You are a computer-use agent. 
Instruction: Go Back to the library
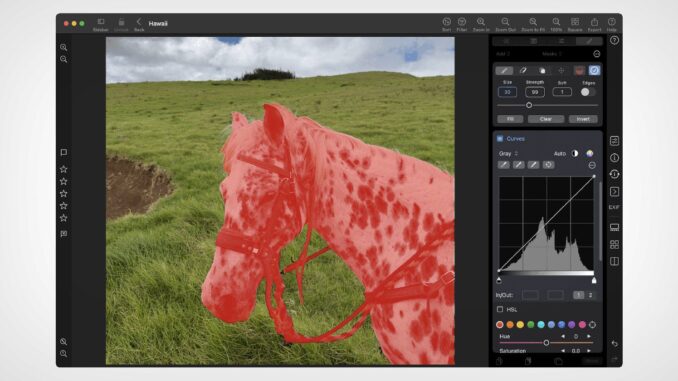tap(139, 24)
